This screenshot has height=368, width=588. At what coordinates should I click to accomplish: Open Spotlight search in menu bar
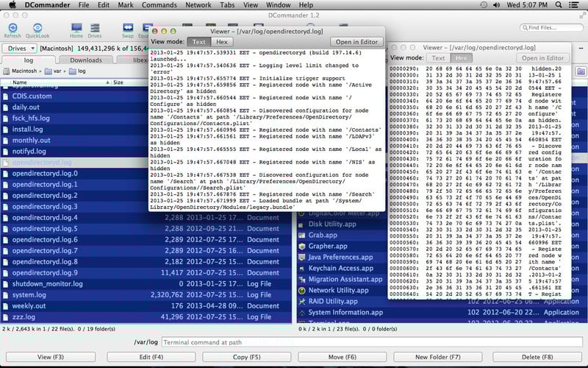[x=559, y=5]
